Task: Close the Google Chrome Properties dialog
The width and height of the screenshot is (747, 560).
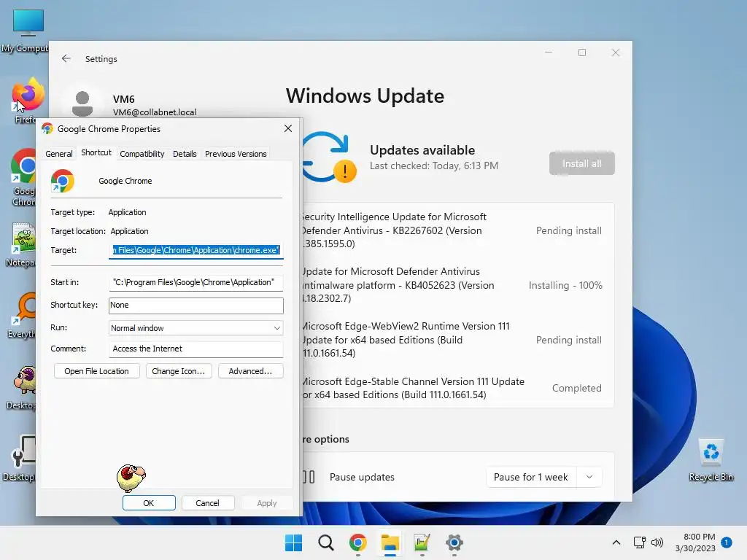Action: pyautogui.click(x=287, y=128)
